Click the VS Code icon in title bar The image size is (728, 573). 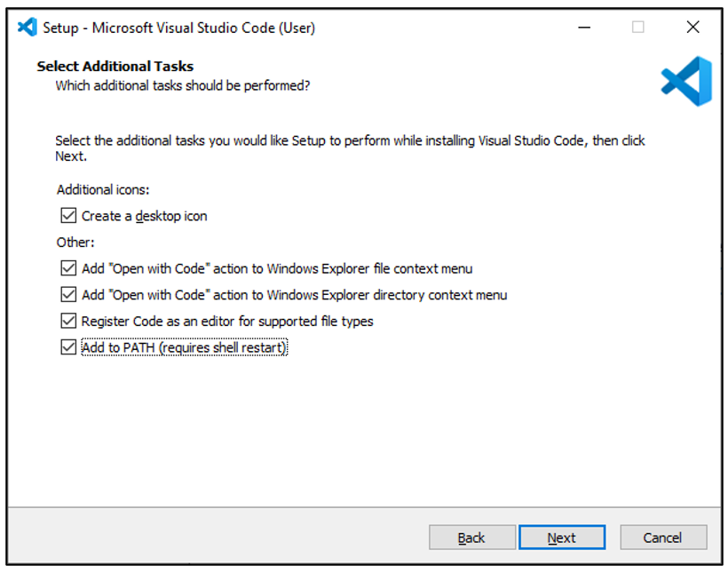(28, 28)
